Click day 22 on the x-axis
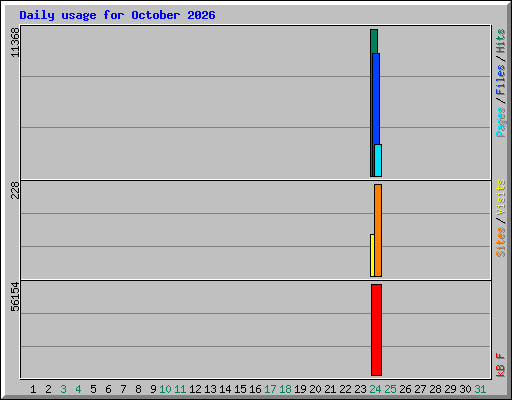The image size is (512, 400). 345,389
